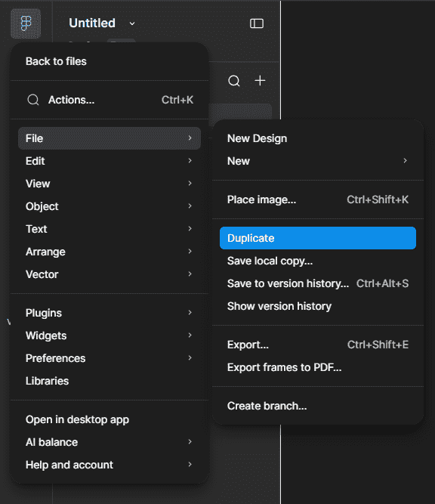The image size is (435, 504).
Task: Expand the Plugins submenu
Action: click(x=110, y=313)
